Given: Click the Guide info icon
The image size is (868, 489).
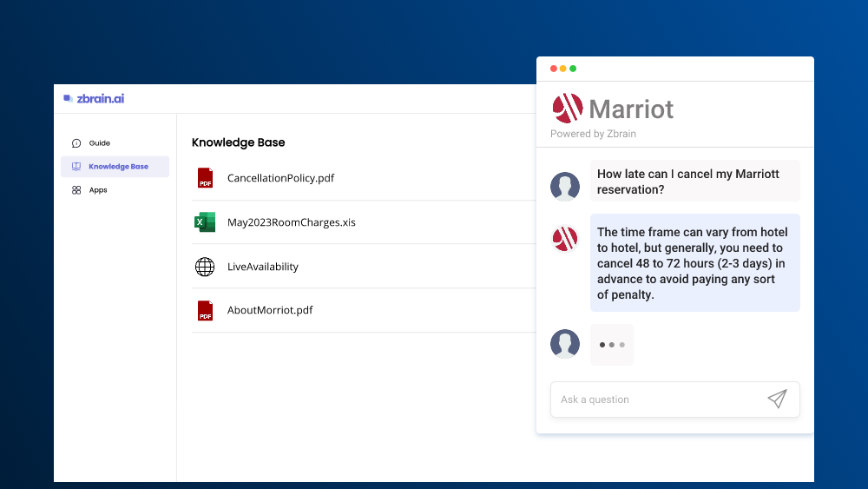Looking at the screenshot, I should point(76,143).
